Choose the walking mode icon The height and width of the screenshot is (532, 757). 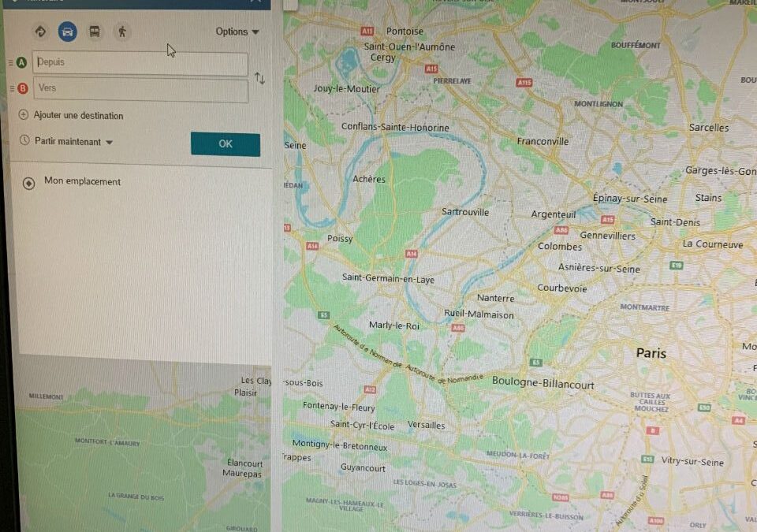coord(122,32)
